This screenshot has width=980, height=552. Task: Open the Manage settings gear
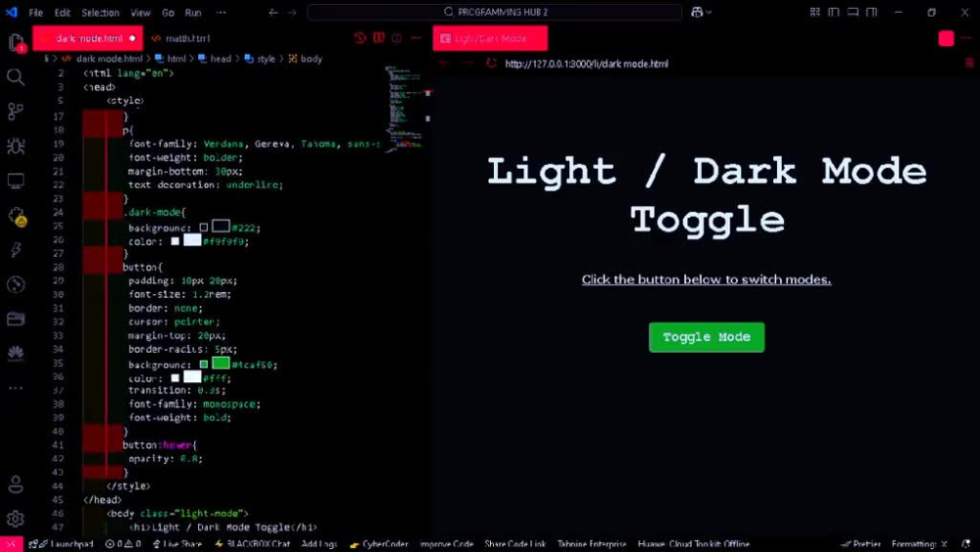(x=16, y=519)
